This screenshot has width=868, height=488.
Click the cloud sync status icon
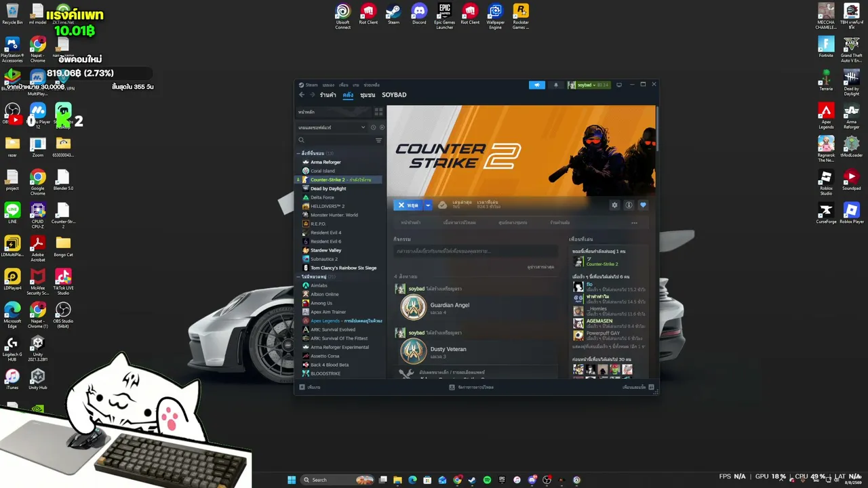click(x=442, y=205)
